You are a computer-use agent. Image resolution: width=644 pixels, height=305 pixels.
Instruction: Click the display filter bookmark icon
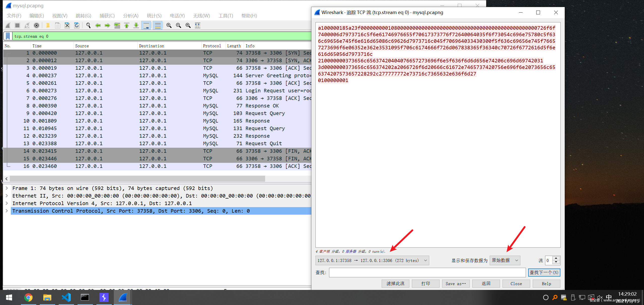click(x=8, y=36)
